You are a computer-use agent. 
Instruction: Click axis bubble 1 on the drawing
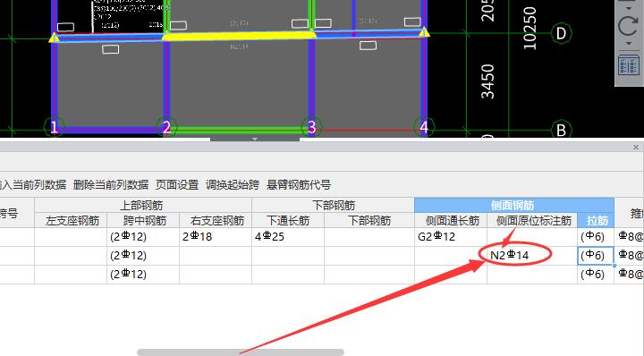point(54,127)
